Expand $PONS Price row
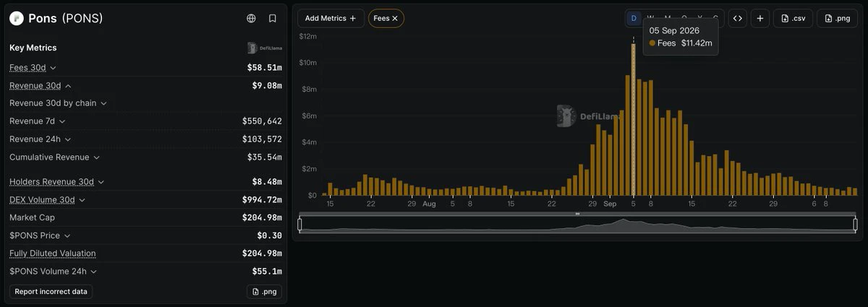The image size is (868, 307). [67, 235]
